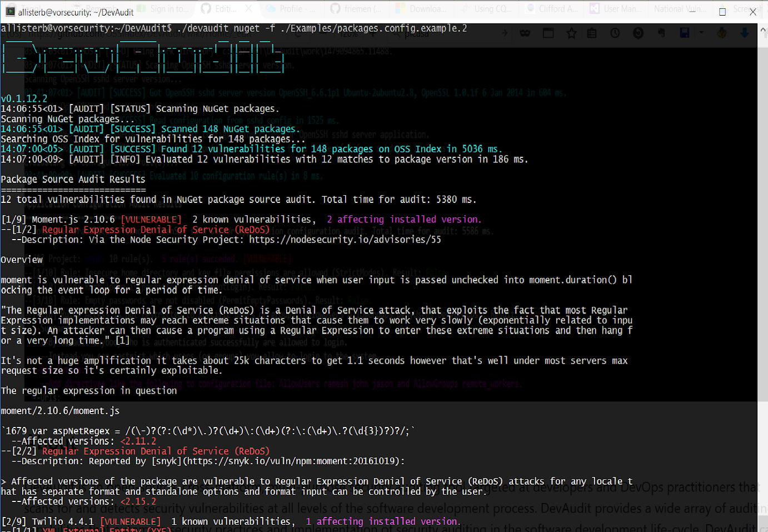768x532 pixels.
Task: Click the window-shaped icon in browser toolbar
Action: click(548, 33)
